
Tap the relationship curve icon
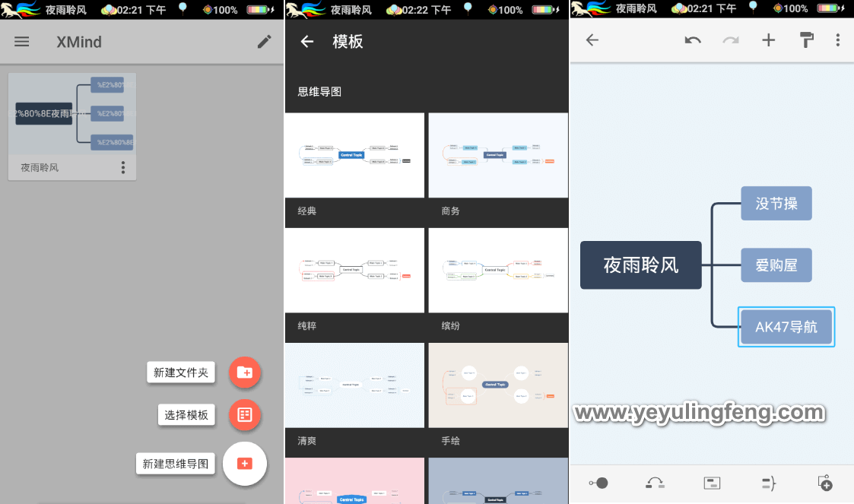tap(656, 483)
